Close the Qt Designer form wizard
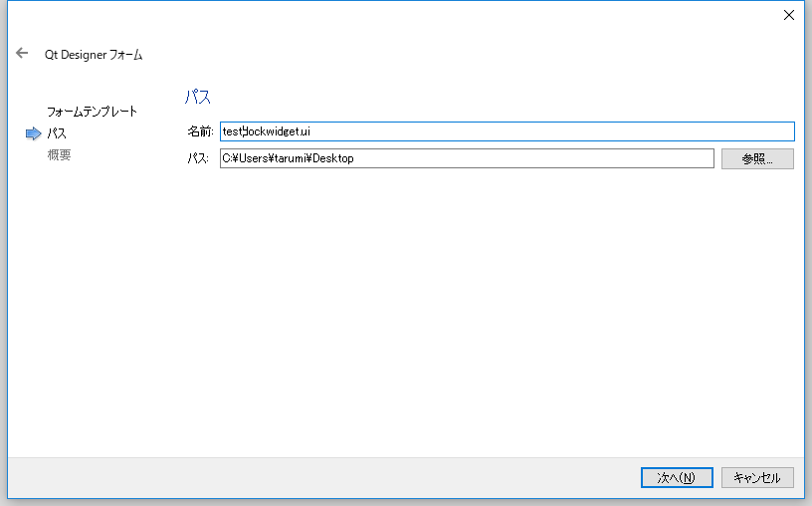Viewport: 812px width, 506px height. (789, 15)
